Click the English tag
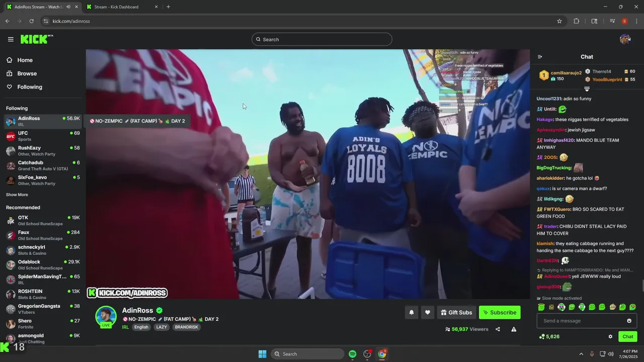Image resolution: width=644 pixels, height=362 pixels. point(141,327)
